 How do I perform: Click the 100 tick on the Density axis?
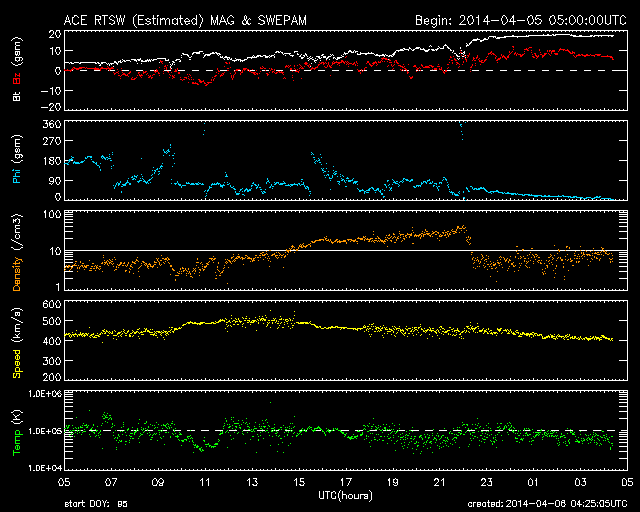(x=52, y=214)
